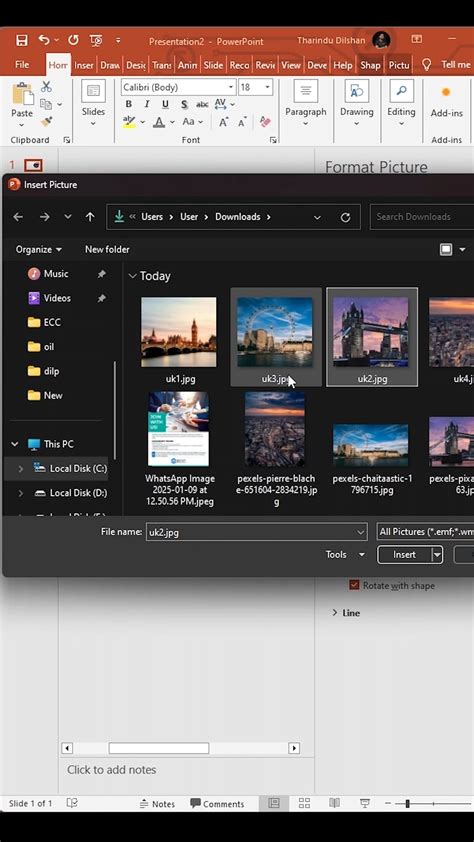474x842 pixels.
Task: Open the Insert button dropdown arrow
Action: click(438, 555)
